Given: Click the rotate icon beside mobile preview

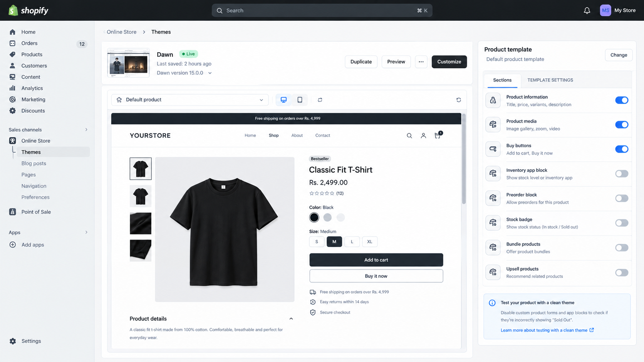Looking at the screenshot, I should pyautogui.click(x=320, y=100).
